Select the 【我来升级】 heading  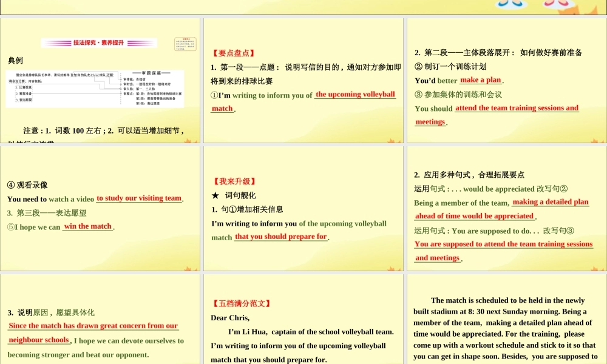234,181
